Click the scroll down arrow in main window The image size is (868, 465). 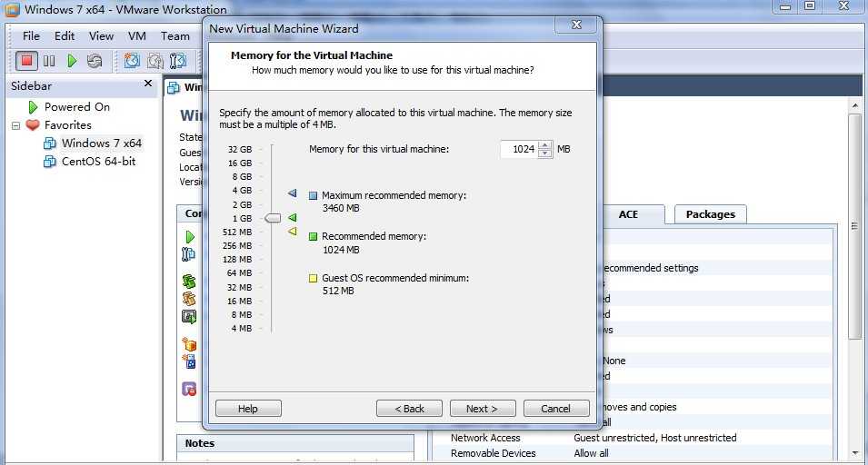point(854,453)
